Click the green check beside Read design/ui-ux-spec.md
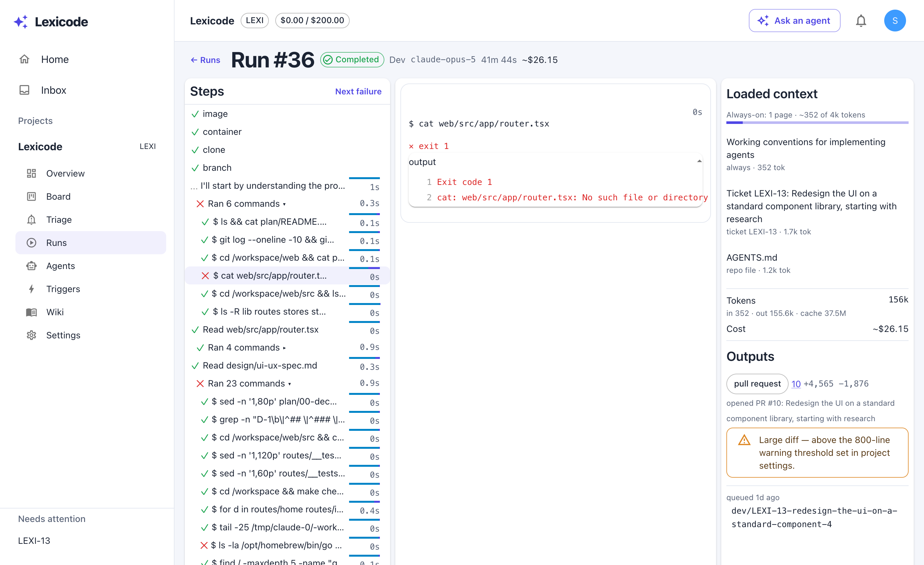This screenshot has width=924, height=565. pos(195,366)
